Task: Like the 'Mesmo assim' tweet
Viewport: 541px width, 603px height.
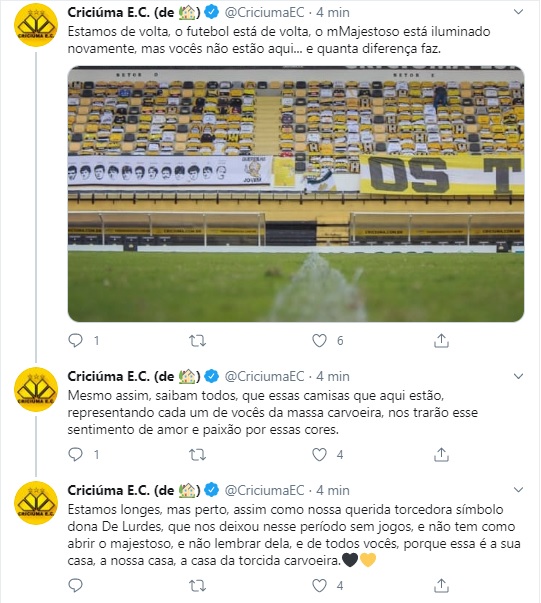Action: pos(319,455)
